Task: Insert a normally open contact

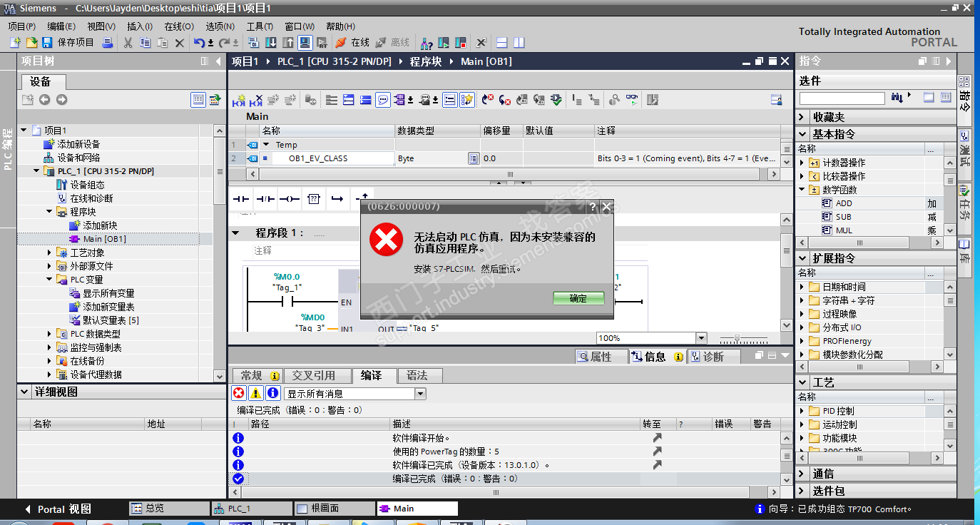Action: pos(241,199)
